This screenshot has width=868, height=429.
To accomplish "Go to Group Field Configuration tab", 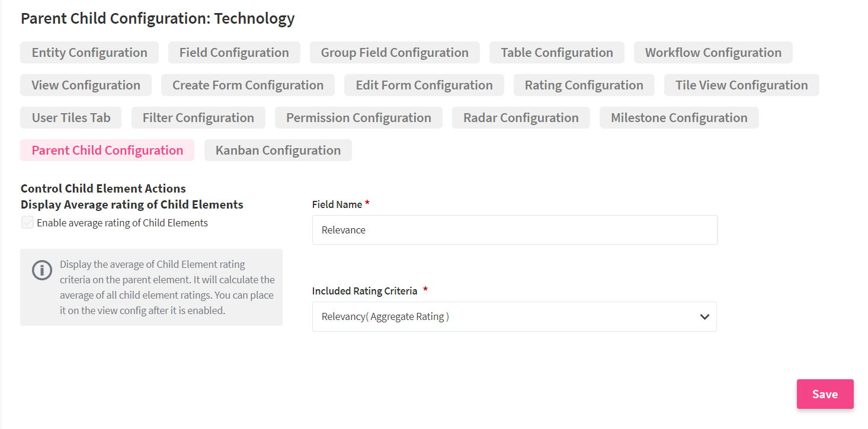I will tap(395, 53).
